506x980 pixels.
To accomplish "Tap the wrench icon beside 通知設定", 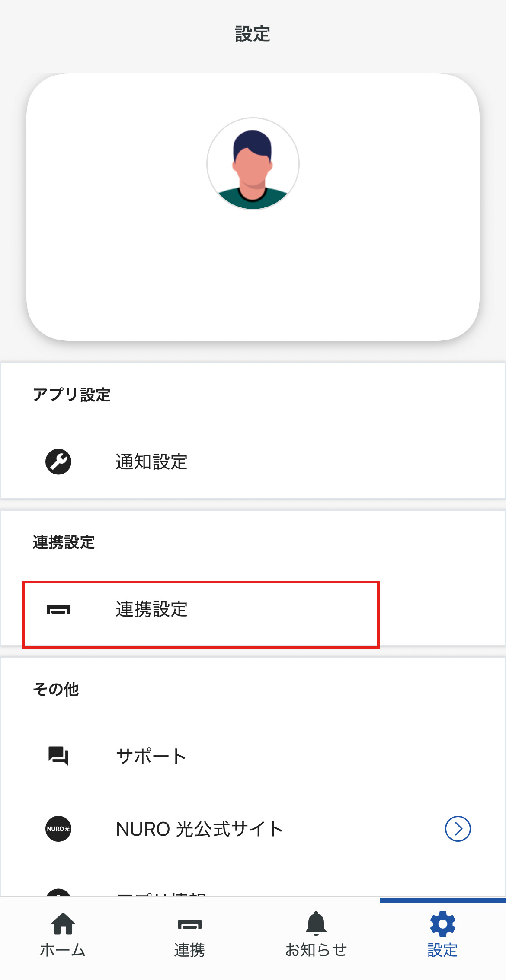I will pyautogui.click(x=58, y=461).
